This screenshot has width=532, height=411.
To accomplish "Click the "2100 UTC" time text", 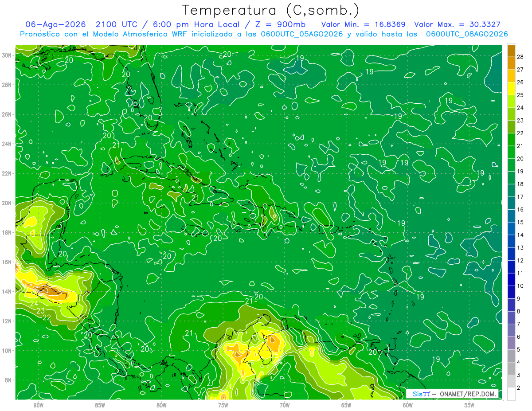I will 116,24.
